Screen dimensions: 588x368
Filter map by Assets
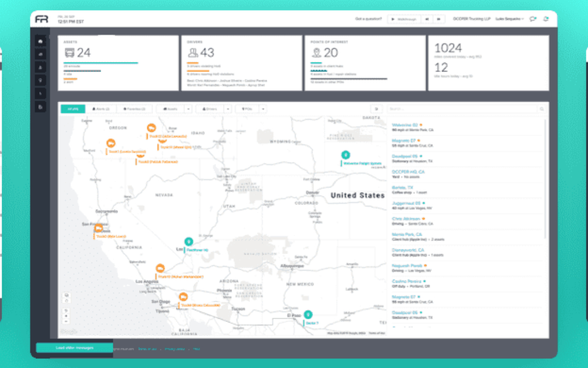click(170, 109)
